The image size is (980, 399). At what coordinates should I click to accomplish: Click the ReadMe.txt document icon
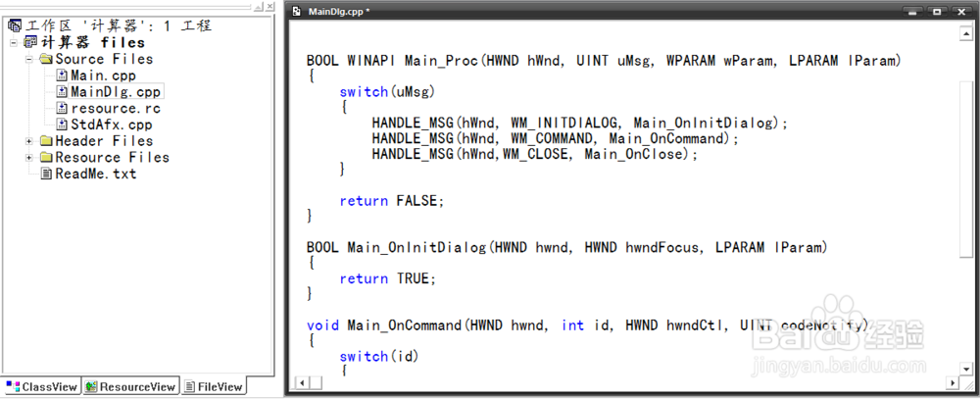click(x=46, y=174)
